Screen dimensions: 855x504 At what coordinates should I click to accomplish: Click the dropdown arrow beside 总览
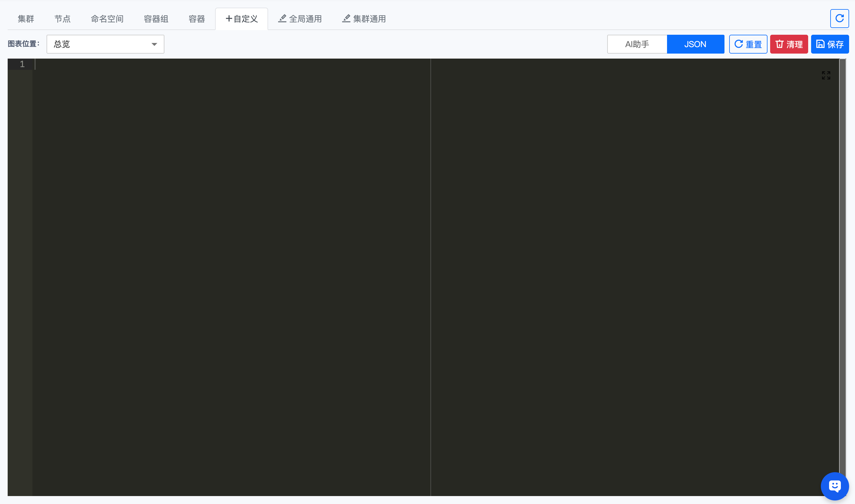click(154, 44)
